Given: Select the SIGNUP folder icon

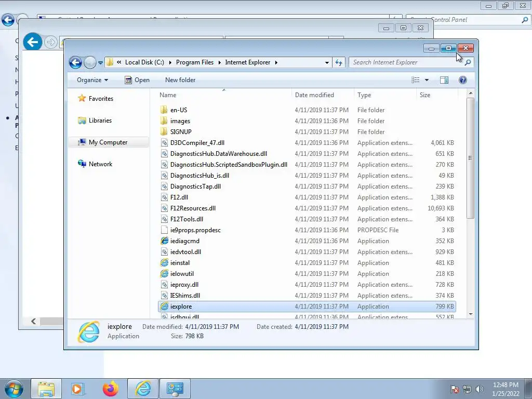Looking at the screenshot, I should (x=164, y=131).
